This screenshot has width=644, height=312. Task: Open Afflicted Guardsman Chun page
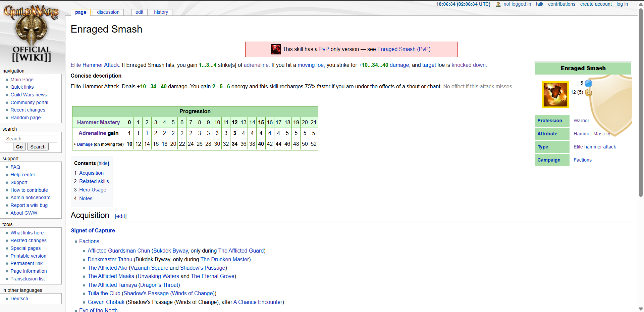pyautogui.click(x=119, y=251)
